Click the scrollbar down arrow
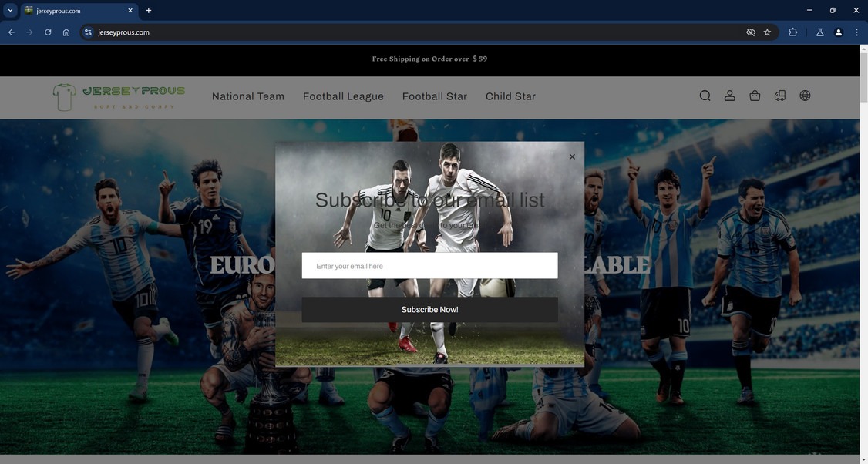This screenshot has height=464, width=868. click(863, 459)
